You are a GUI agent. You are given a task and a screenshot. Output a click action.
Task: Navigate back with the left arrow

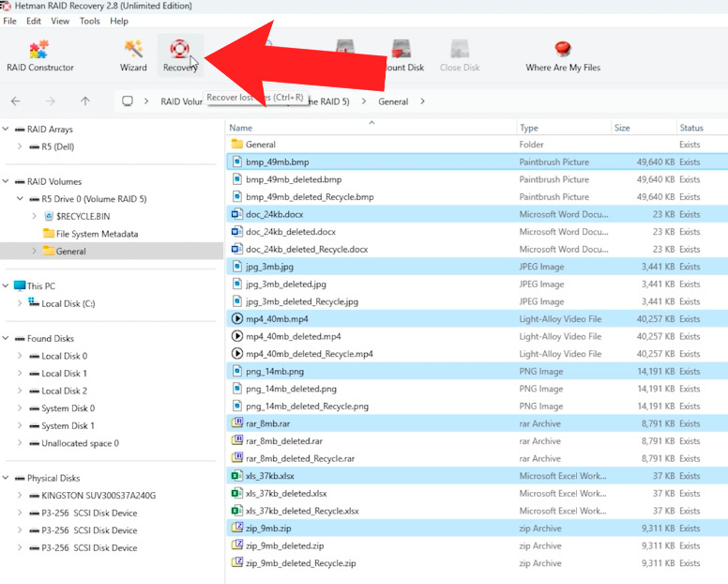tap(16, 101)
